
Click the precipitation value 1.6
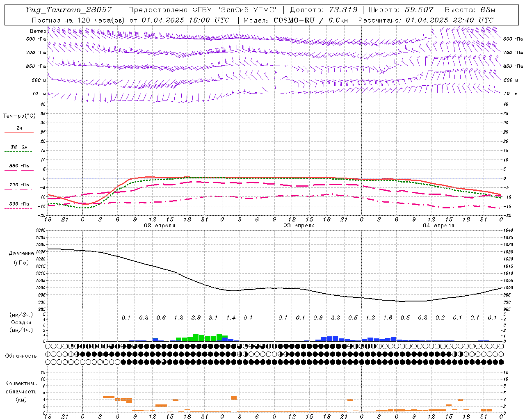(388, 318)
